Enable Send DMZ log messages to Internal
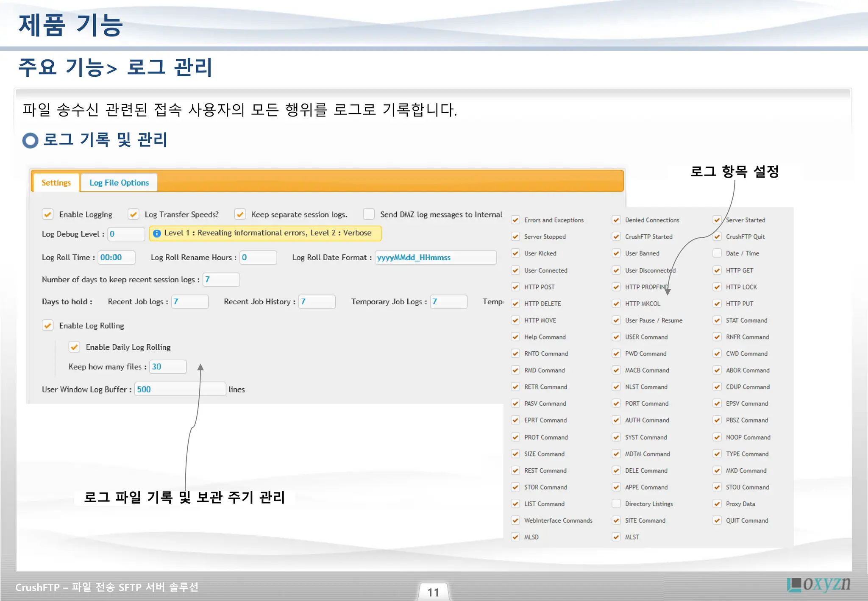Viewport: 868px width, 601px height. 369,214
